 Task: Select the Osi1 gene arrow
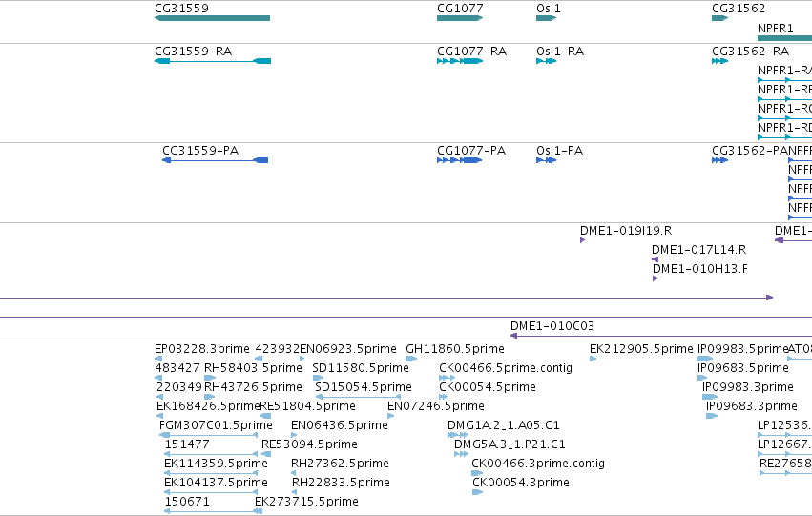pyautogui.click(x=547, y=18)
